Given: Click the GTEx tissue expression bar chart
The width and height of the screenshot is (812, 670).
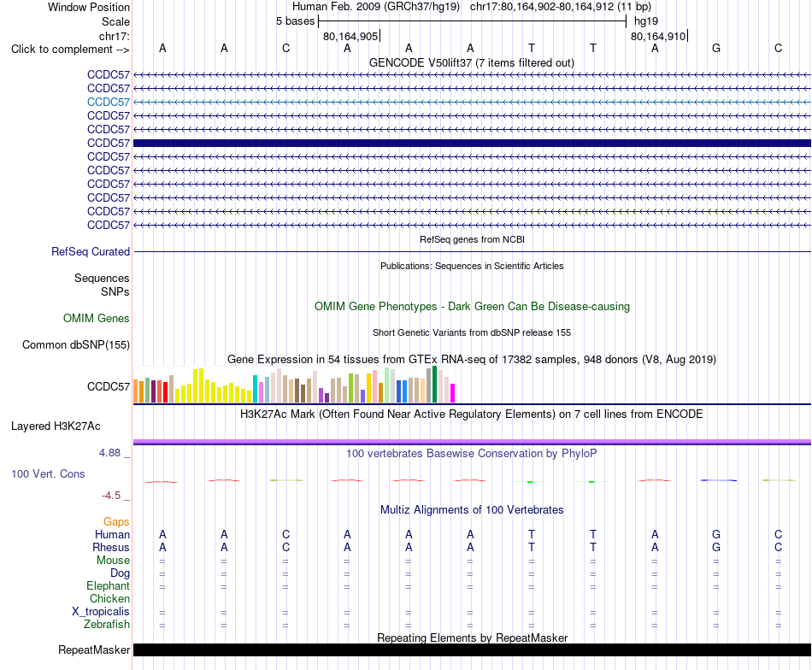Looking at the screenshot, I should [x=294, y=385].
